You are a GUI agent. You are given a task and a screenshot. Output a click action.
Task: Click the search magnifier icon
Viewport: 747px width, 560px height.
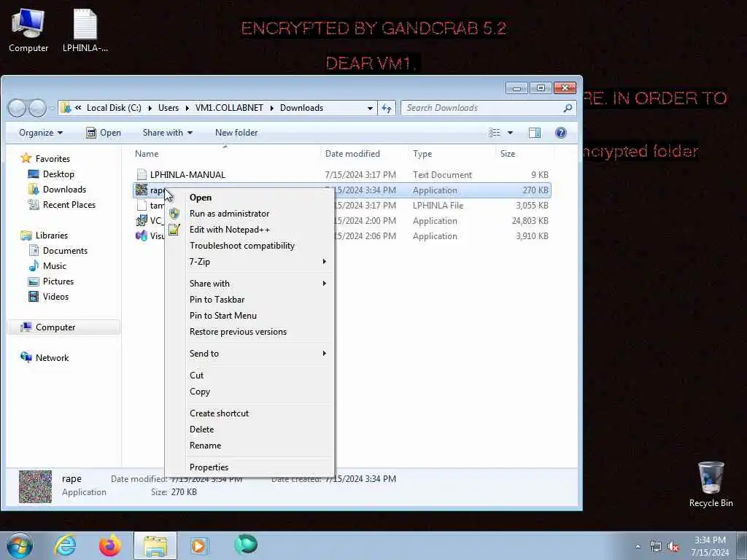coord(568,108)
